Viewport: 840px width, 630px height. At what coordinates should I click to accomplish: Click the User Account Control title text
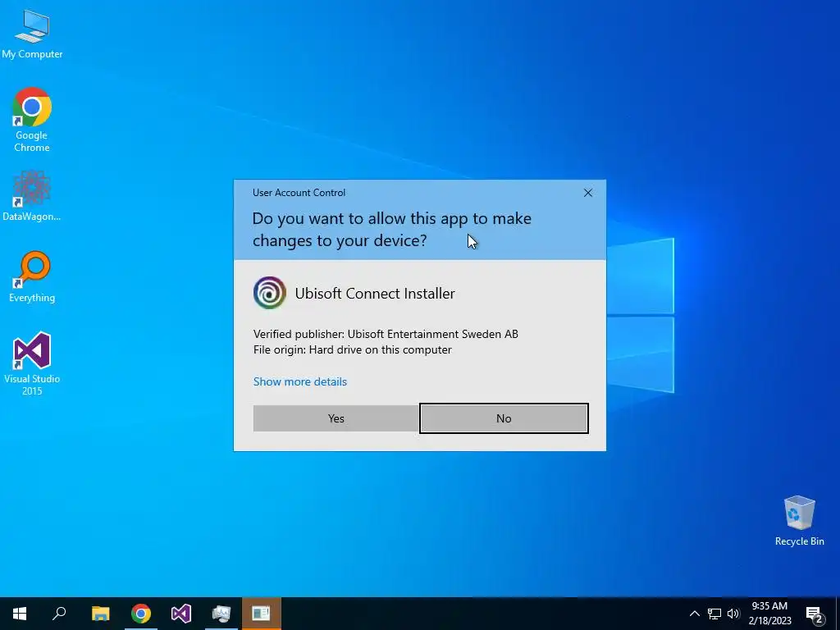click(299, 193)
